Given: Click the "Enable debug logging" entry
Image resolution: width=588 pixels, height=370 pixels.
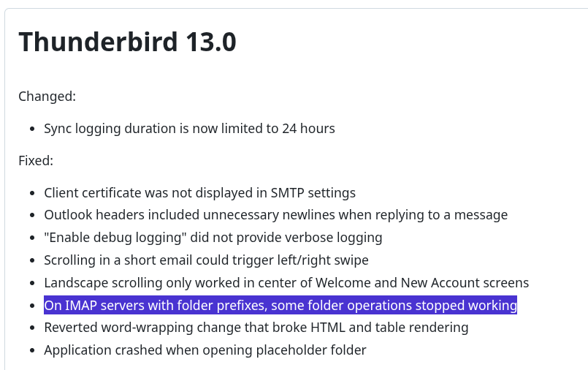Looking at the screenshot, I should (x=213, y=238).
